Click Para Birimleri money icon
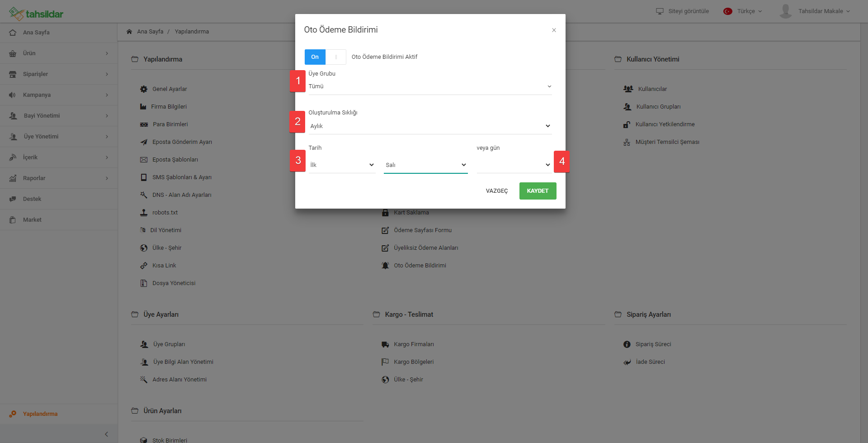The image size is (868, 443). (144, 124)
